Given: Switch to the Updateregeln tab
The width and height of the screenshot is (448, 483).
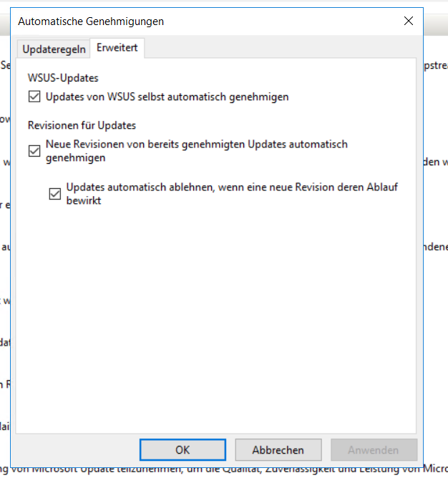Looking at the screenshot, I should pyautogui.click(x=54, y=49).
